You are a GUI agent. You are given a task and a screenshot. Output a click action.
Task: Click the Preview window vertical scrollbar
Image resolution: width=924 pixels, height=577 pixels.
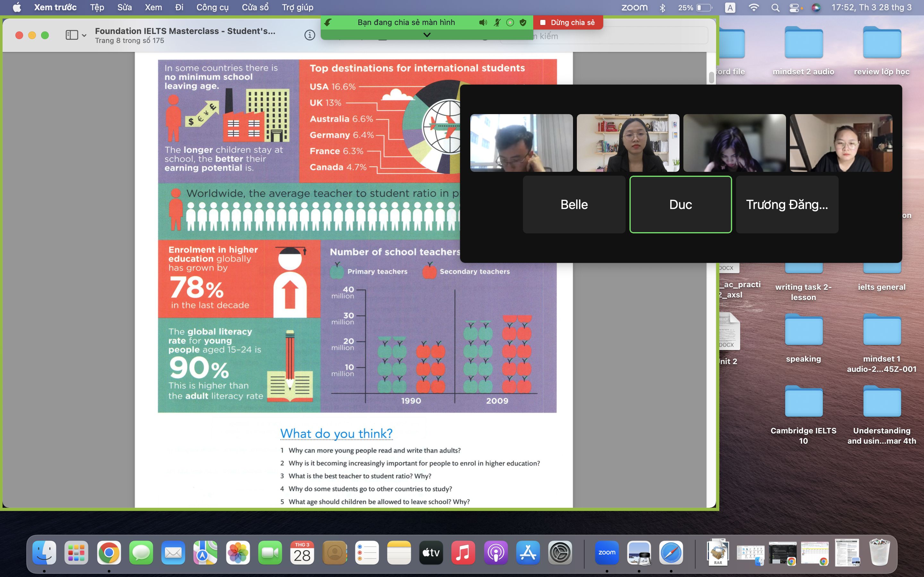pos(711,78)
